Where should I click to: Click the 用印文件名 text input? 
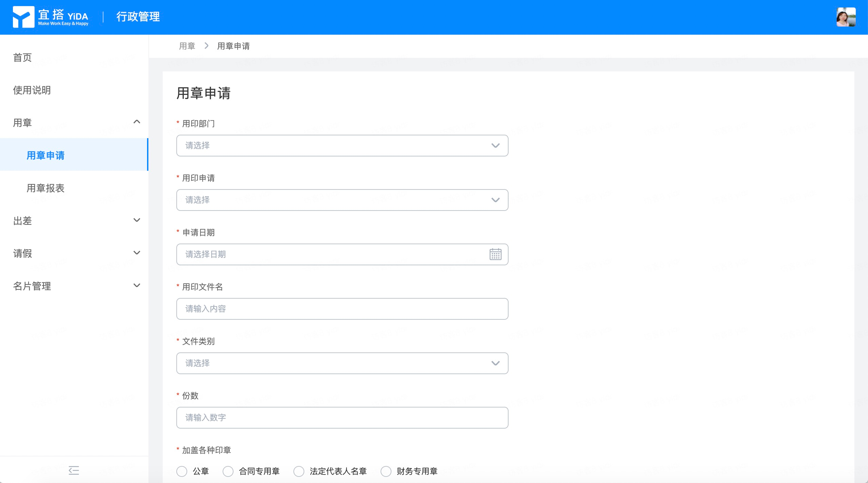click(x=342, y=309)
